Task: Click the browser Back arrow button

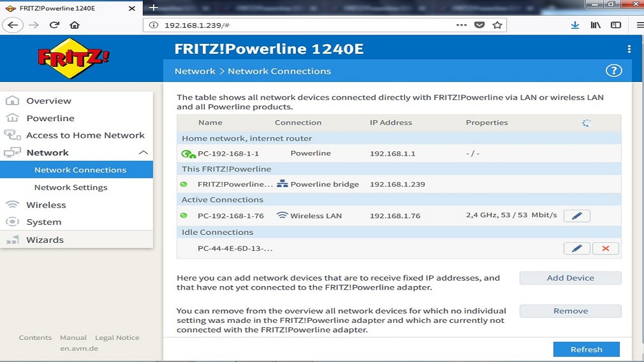Action: coord(13,25)
